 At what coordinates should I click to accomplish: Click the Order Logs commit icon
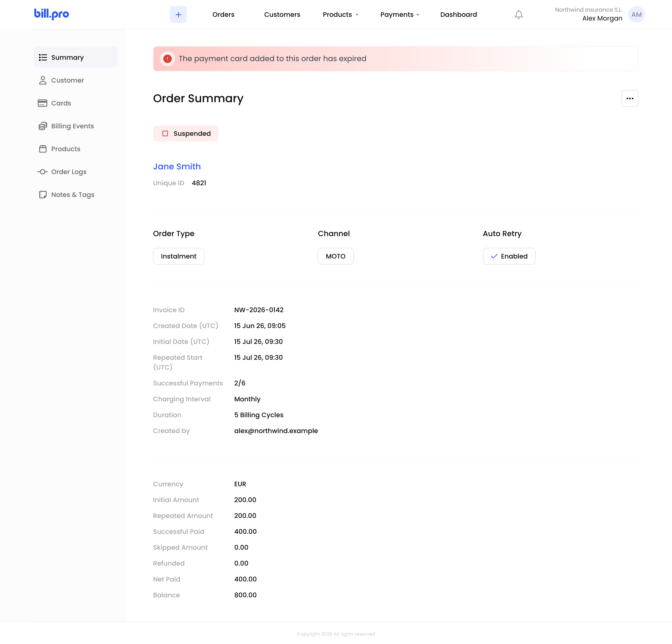click(42, 172)
